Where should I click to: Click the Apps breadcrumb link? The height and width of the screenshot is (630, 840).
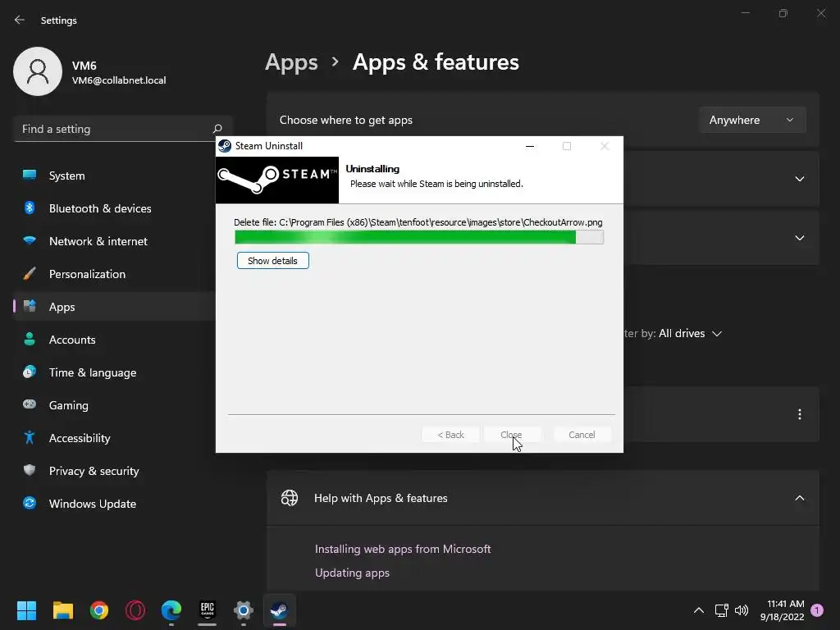291,62
